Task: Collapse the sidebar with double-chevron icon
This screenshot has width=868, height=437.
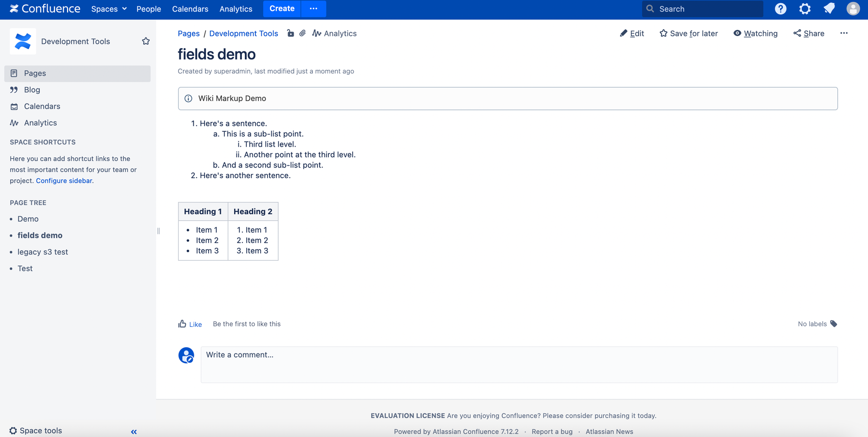Action: pos(134,432)
